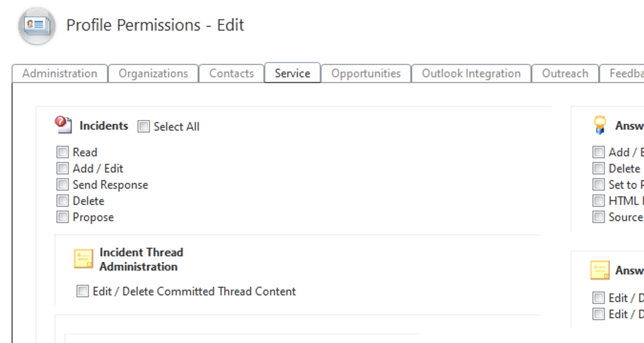Toggle the Propose checkbox

coord(62,217)
